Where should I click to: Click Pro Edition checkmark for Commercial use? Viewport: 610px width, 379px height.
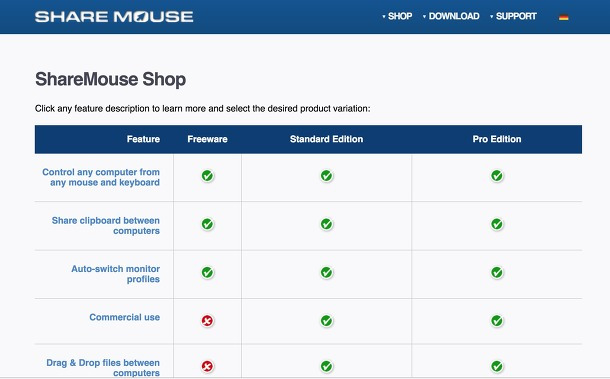click(x=497, y=321)
